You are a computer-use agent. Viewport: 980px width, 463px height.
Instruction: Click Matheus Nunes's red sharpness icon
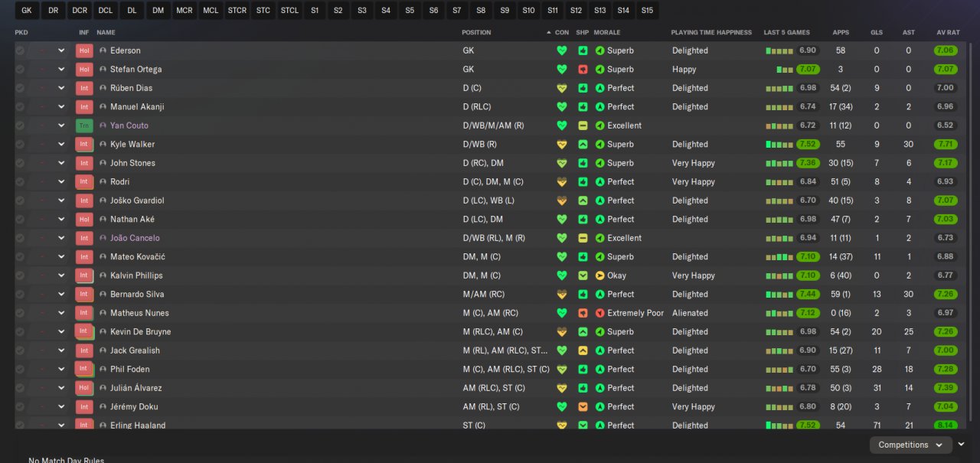pos(583,313)
